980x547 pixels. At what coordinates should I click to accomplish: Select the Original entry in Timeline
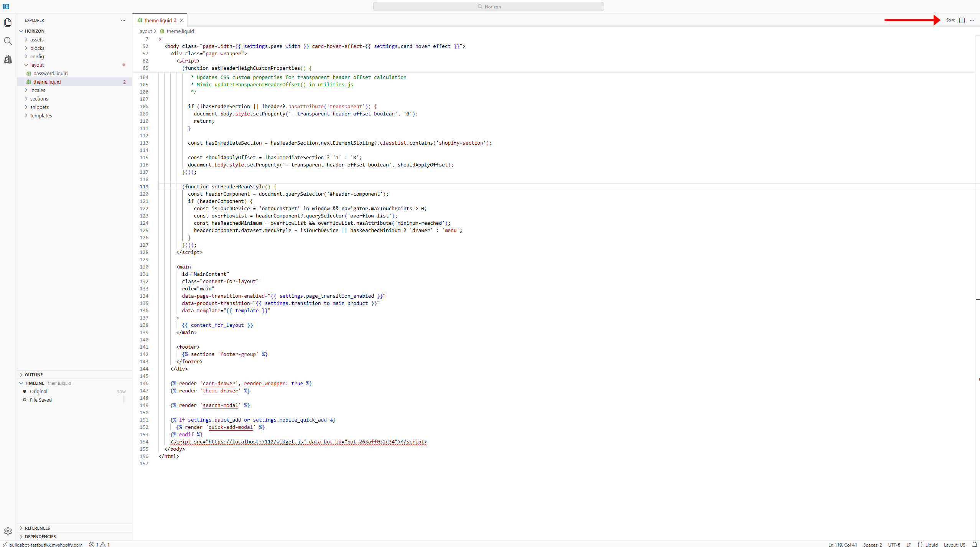tap(39, 391)
